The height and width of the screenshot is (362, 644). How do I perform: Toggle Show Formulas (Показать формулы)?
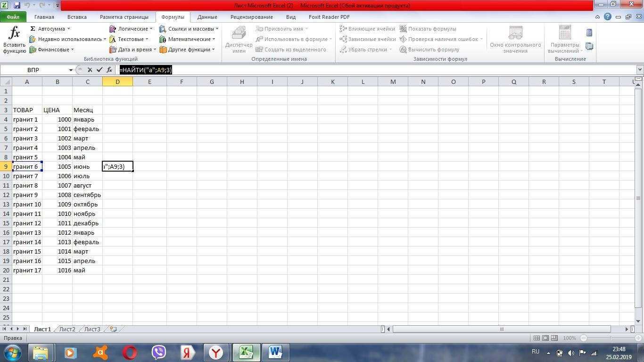428,29
